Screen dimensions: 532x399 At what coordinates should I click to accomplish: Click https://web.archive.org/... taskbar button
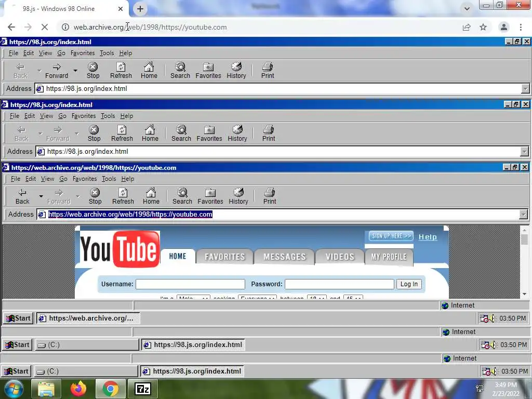point(87,318)
